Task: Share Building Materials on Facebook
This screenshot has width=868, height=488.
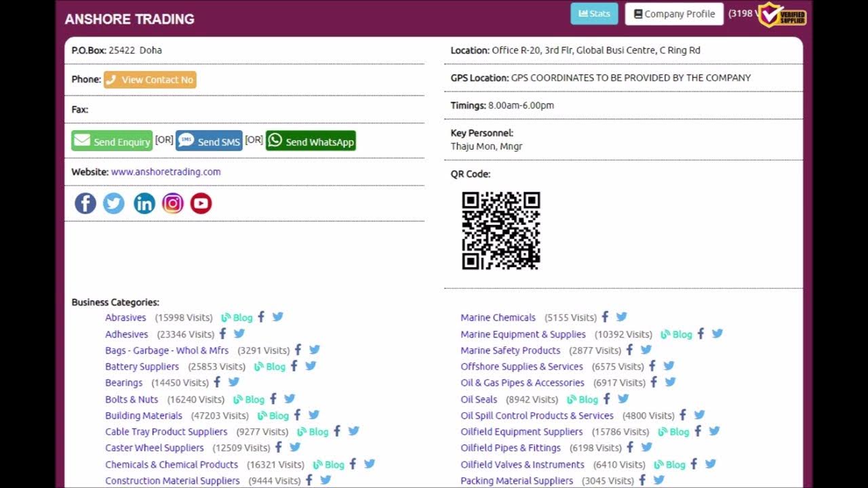Action: point(297,415)
